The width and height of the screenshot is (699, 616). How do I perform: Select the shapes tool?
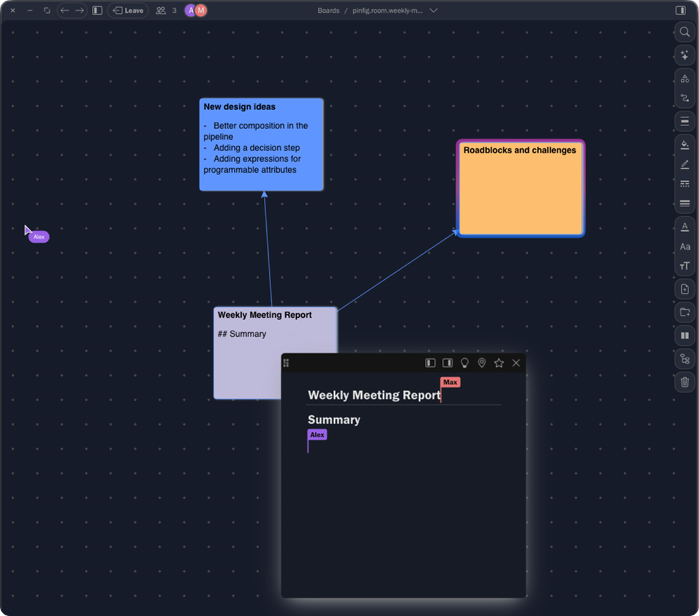(x=684, y=78)
